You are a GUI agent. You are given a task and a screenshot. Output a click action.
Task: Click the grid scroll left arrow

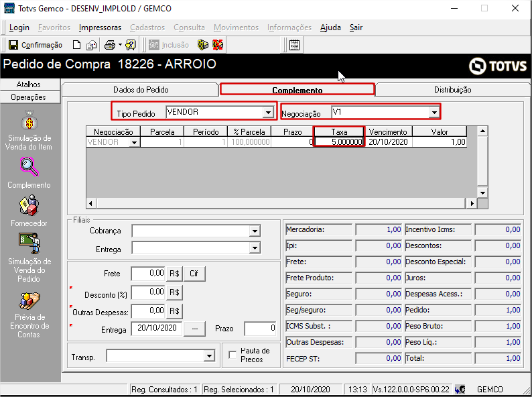tap(90, 203)
